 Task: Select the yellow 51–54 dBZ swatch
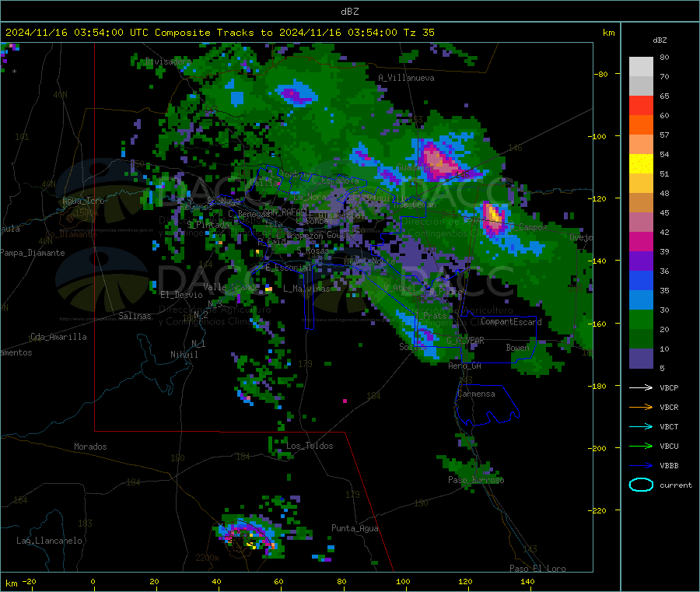pos(641,164)
